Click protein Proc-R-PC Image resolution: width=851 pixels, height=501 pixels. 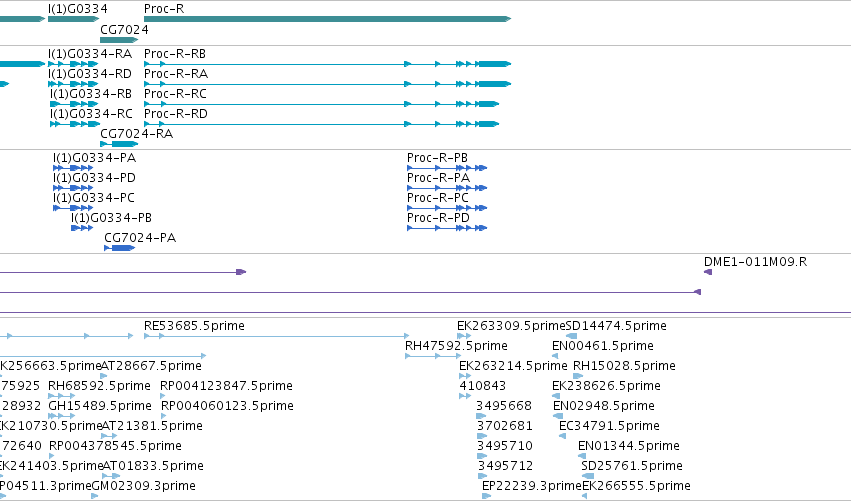point(447,208)
